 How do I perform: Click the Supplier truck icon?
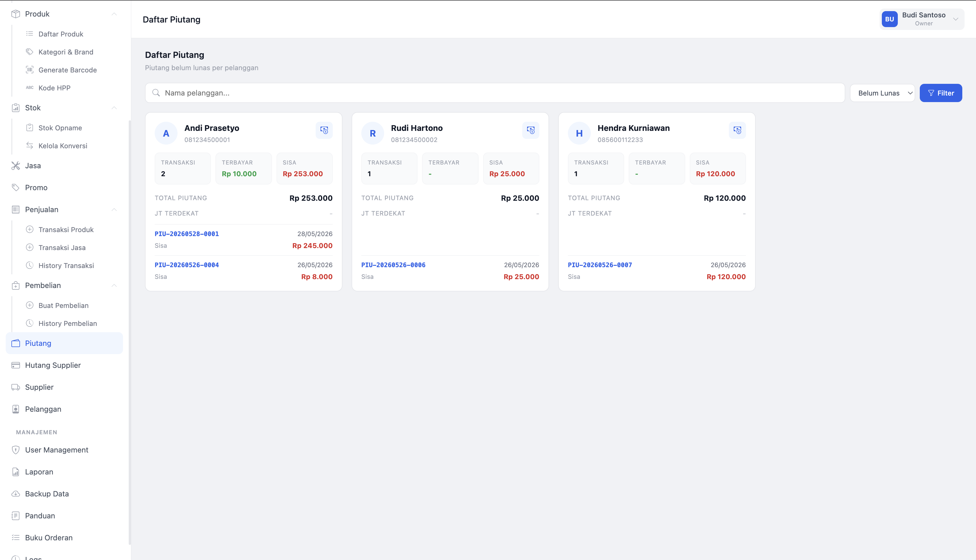[15, 387]
